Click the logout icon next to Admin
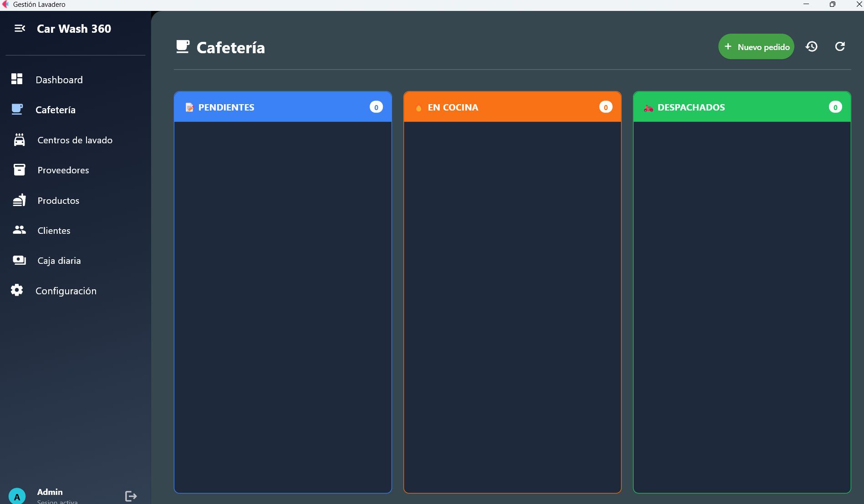 tap(131, 496)
